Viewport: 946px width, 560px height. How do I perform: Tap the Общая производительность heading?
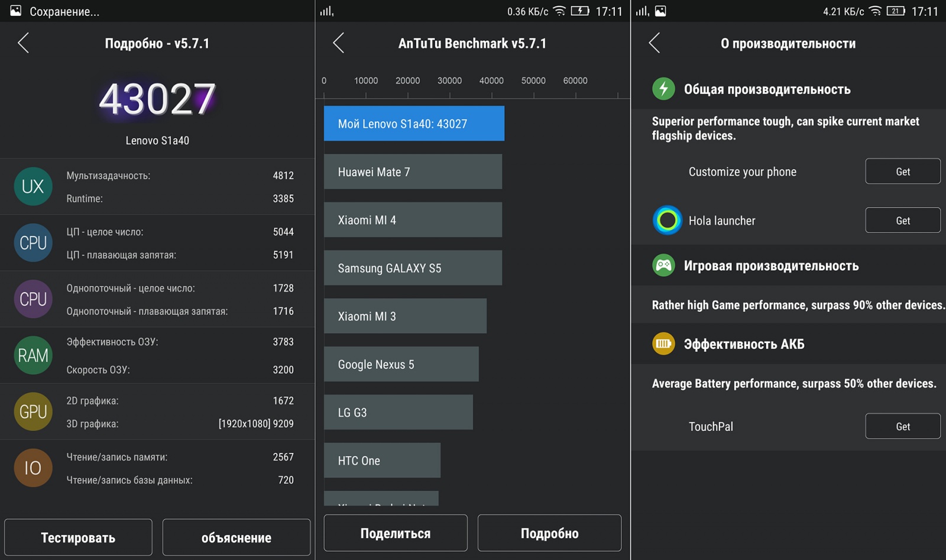pos(767,89)
